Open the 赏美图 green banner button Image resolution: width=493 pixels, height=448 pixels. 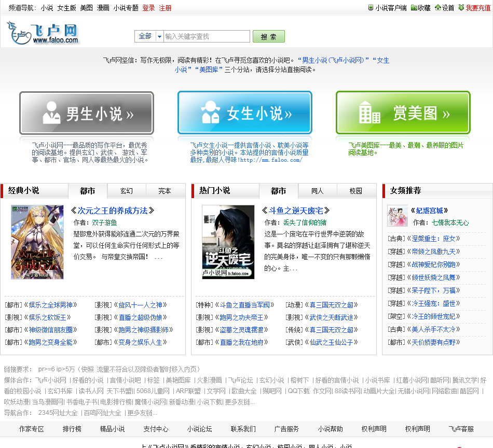(403, 113)
